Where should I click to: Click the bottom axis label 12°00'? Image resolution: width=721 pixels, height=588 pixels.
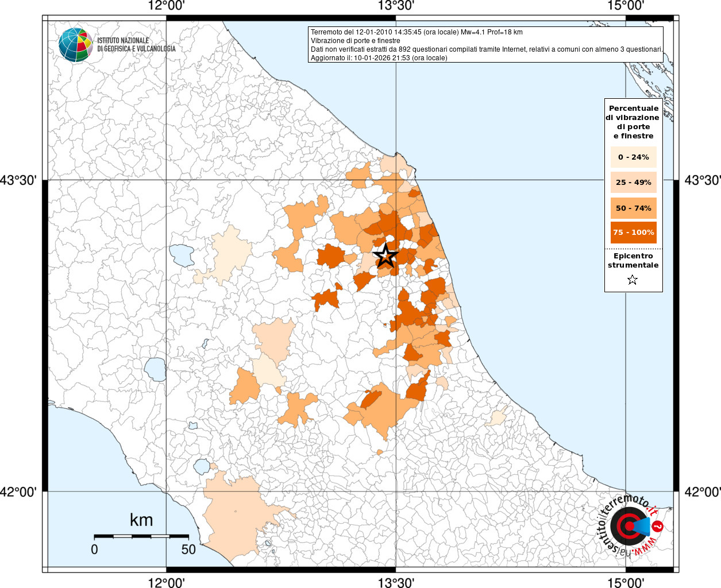(166, 583)
